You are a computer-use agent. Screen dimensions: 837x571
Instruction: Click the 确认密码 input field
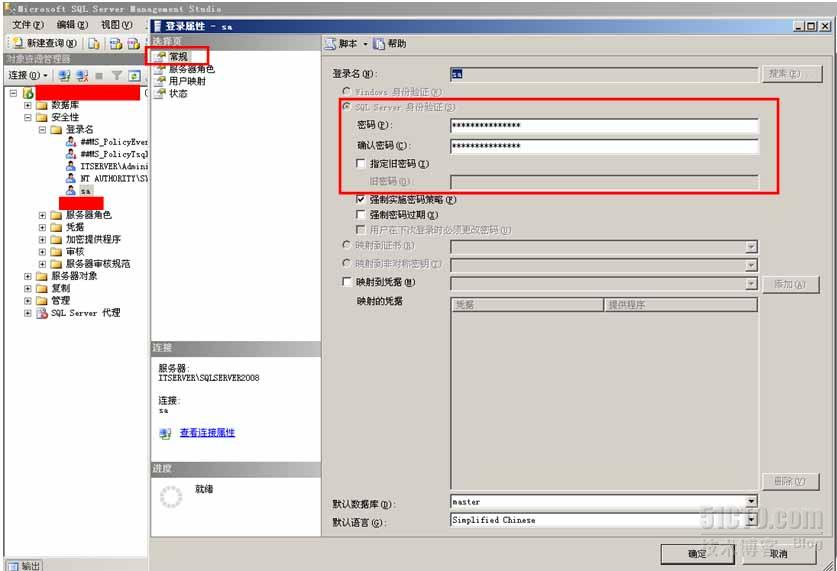click(x=604, y=146)
